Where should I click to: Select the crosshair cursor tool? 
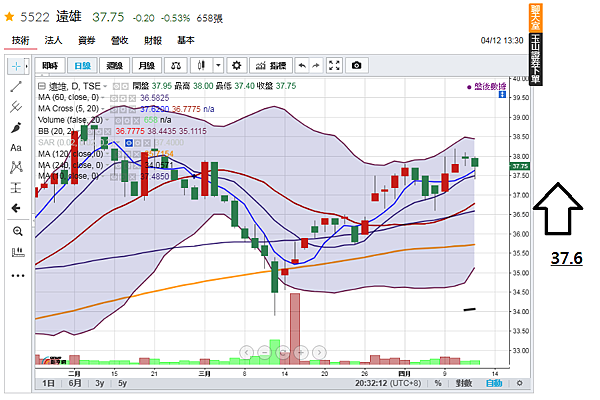[x=16, y=66]
